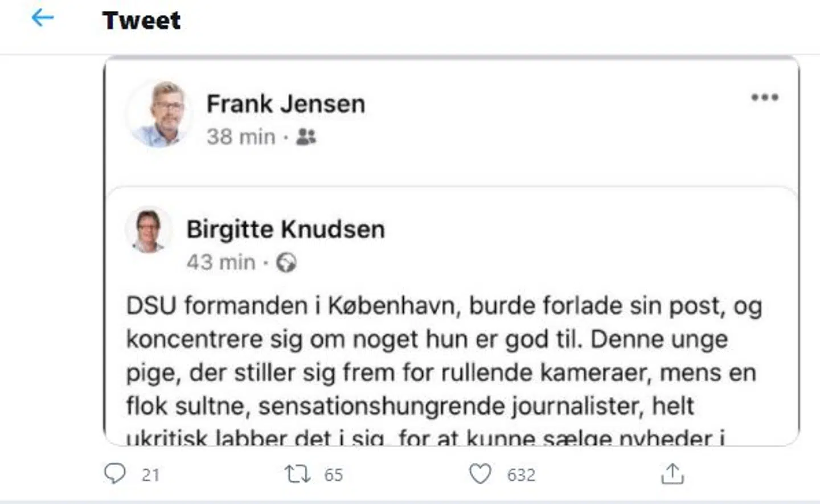Viewport: 820px width, 504px height.
Task: Click the reply speech bubble icon
Action: (115, 474)
